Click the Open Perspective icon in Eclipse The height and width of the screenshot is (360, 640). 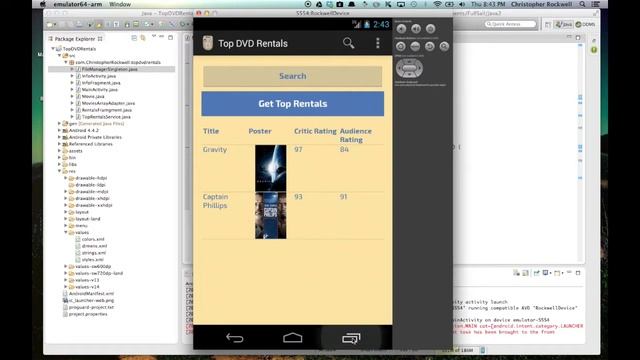tap(548, 24)
